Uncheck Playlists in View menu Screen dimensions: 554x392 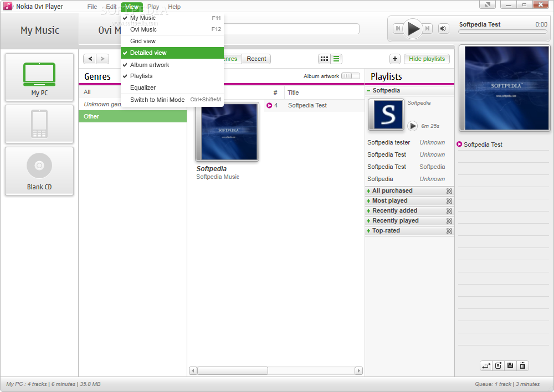pyautogui.click(x=172, y=76)
